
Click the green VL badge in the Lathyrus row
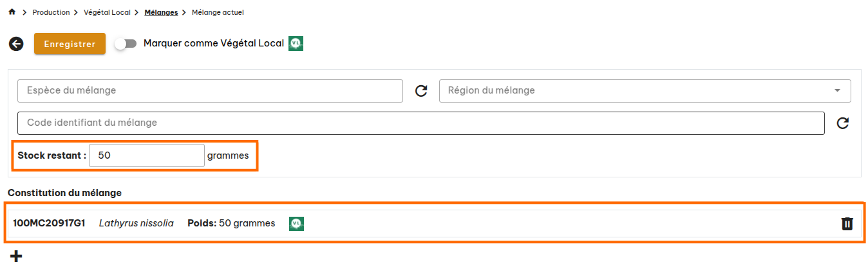coord(296,223)
